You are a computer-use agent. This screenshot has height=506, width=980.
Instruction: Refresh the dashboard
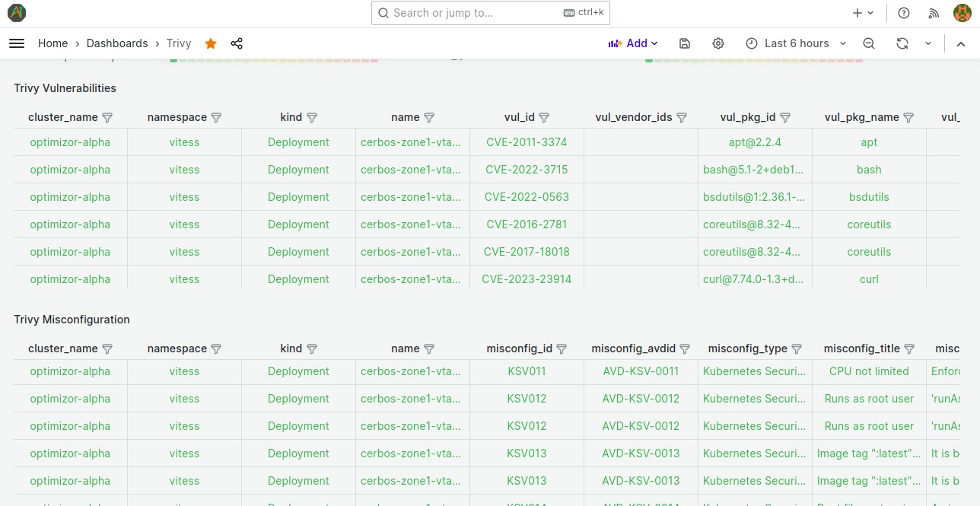coord(902,43)
